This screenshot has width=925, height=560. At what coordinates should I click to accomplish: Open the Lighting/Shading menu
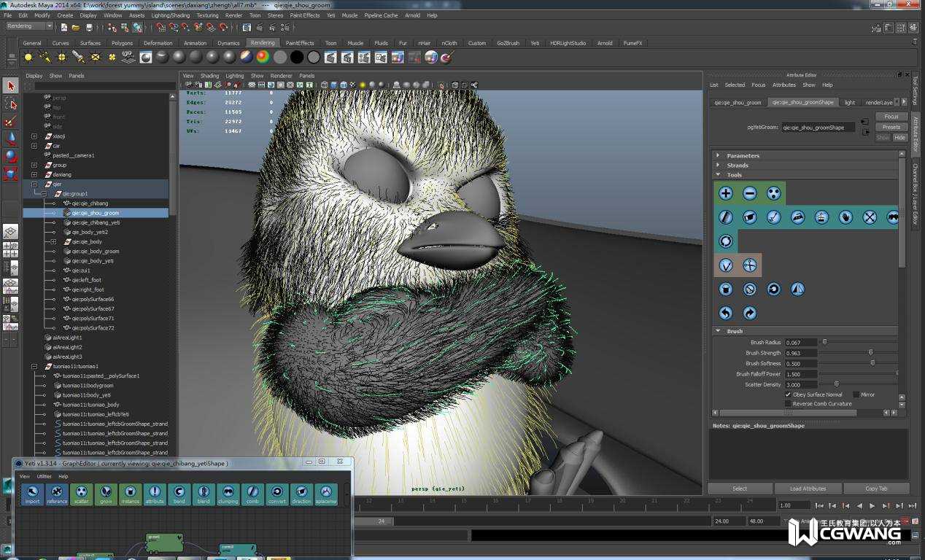170,15
